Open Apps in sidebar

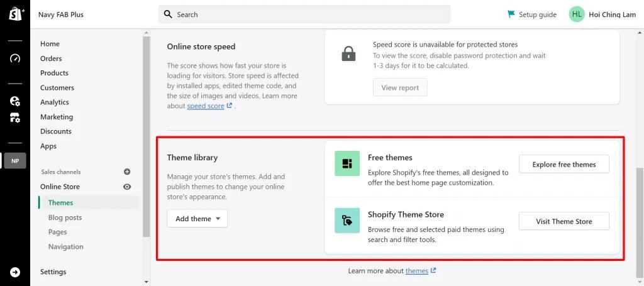tap(48, 146)
